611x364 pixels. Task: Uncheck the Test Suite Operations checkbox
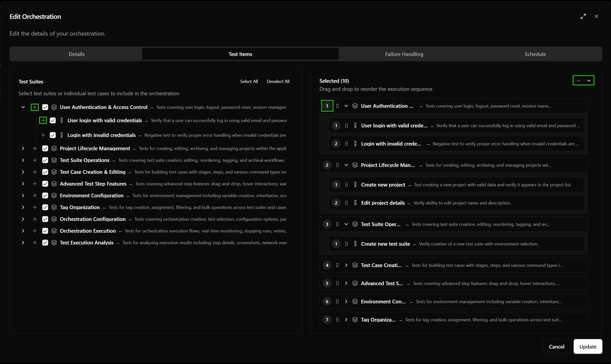pyautogui.click(x=45, y=160)
